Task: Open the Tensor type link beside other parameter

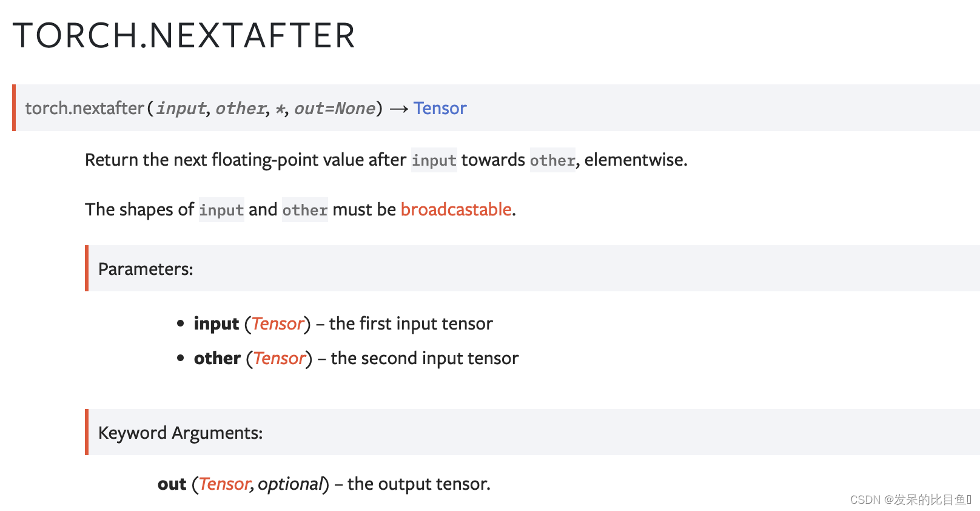Action: pyautogui.click(x=279, y=358)
